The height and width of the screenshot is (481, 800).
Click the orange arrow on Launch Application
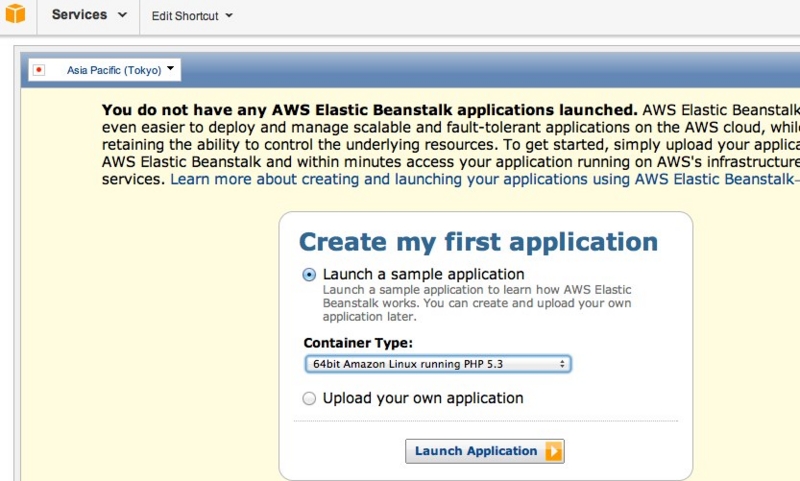tap(553, 451)
